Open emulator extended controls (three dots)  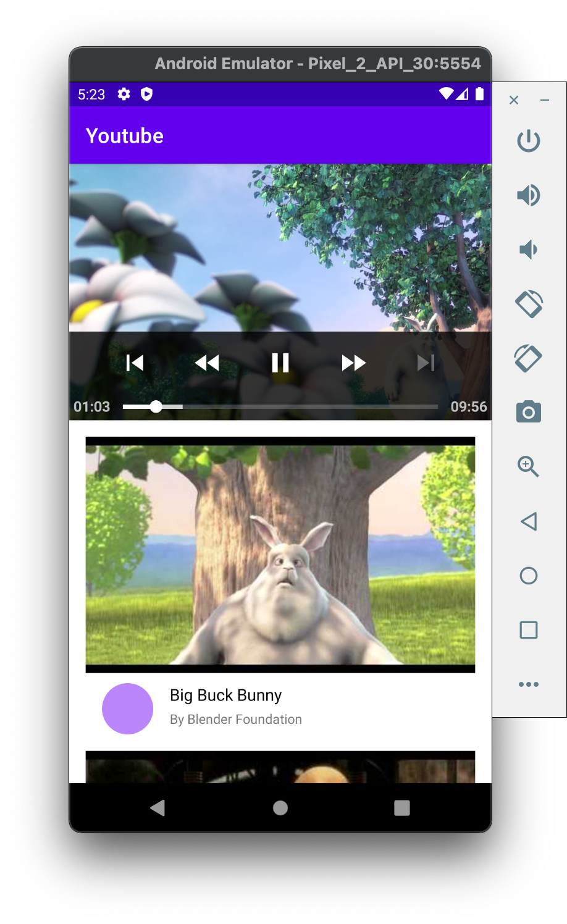529,684
